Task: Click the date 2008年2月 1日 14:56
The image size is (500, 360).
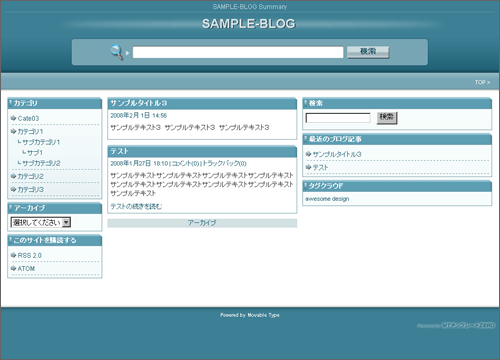Action: click(139, 115)
